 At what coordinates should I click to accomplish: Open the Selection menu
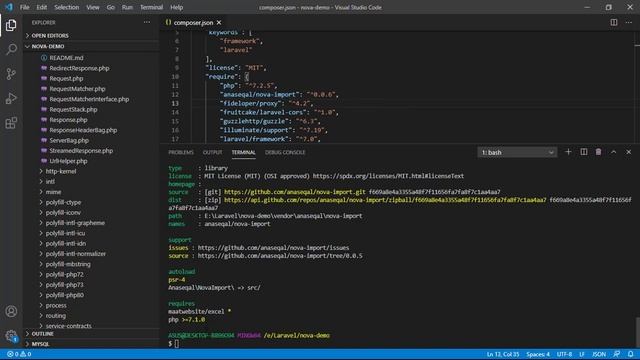[67, 7]
